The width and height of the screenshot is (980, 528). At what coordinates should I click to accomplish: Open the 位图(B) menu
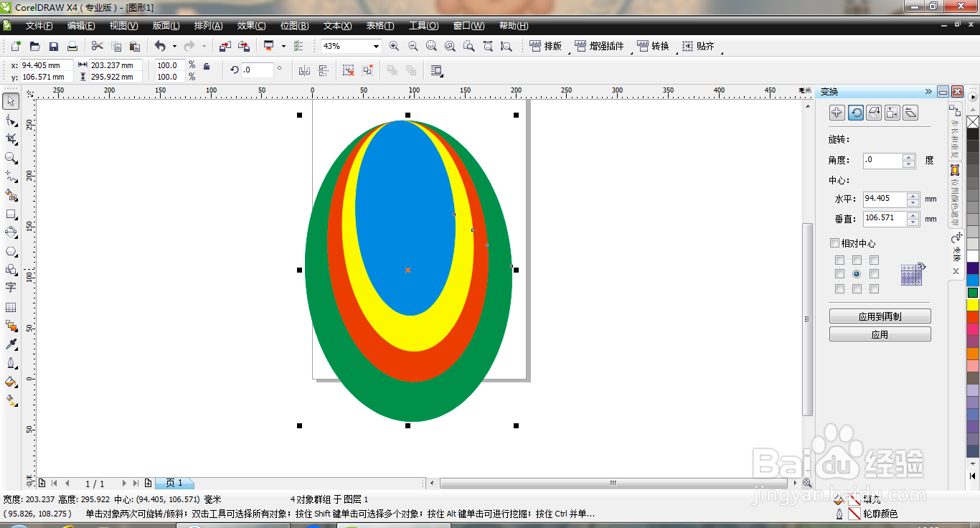coord(294,26)
